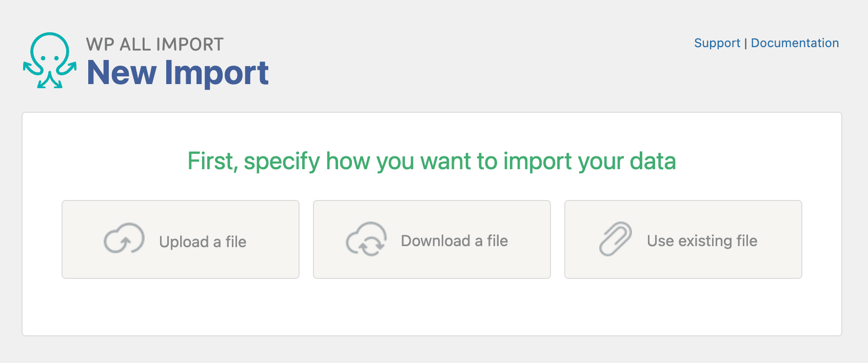Click the 'Upload a file' label text
The width and height of the screenshot is (868, 363).
203,241
